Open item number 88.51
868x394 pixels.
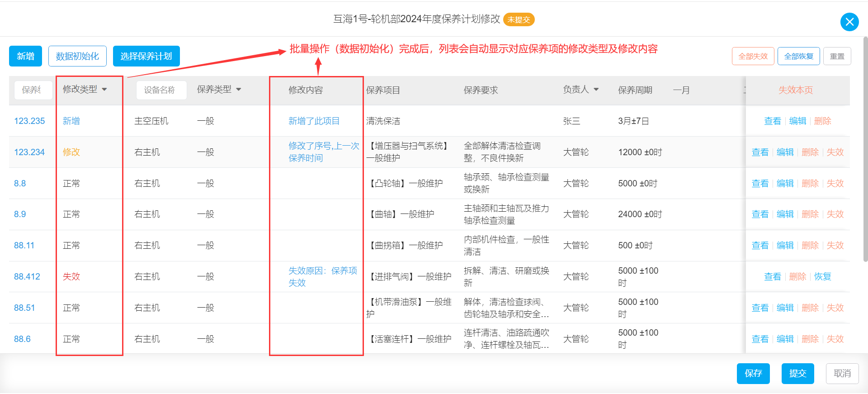coord(24,308)
